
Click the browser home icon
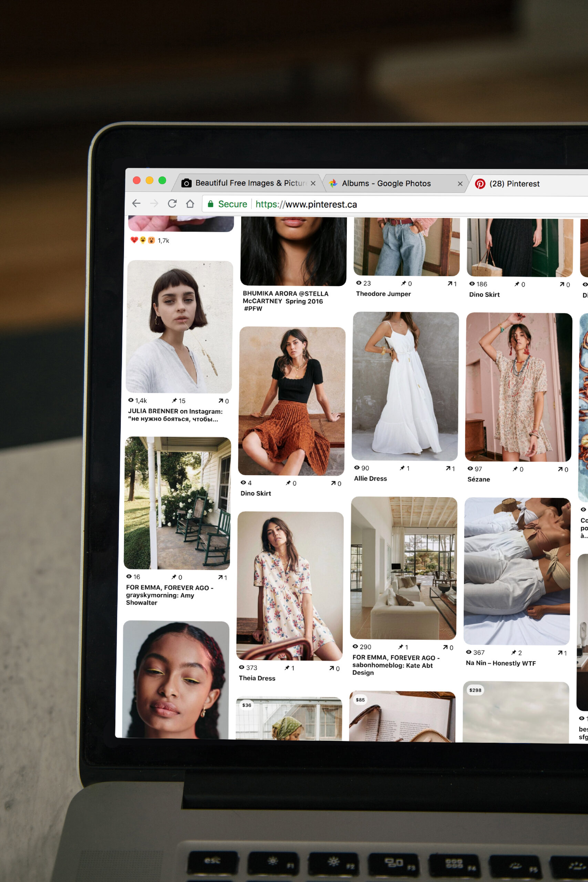coord(190,204)
